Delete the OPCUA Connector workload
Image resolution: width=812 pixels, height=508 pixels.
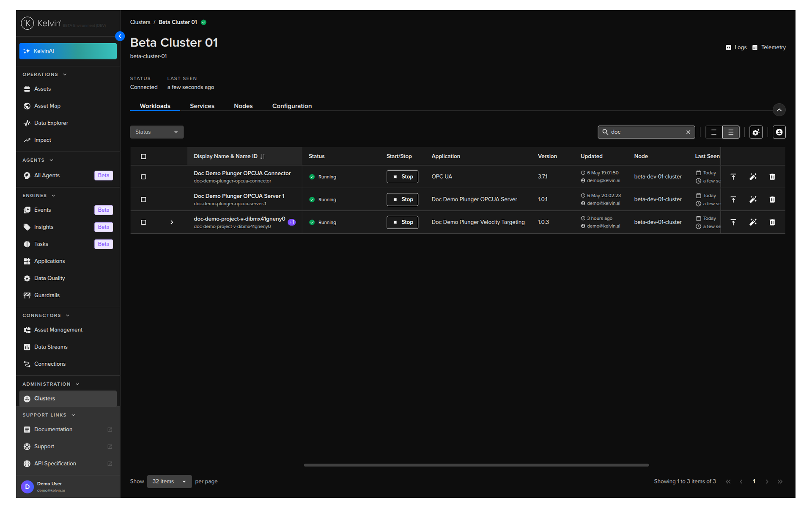[772, 177]
